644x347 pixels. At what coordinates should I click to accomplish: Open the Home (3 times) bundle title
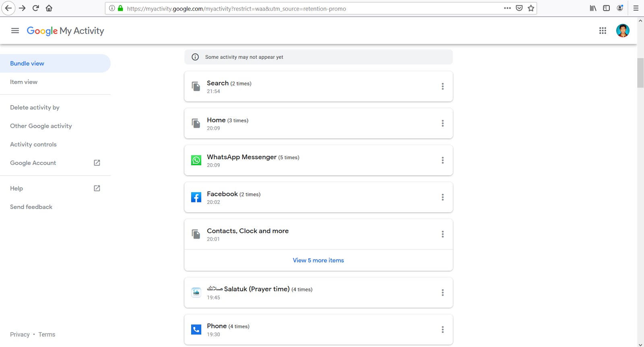click(x=227, y=120)
